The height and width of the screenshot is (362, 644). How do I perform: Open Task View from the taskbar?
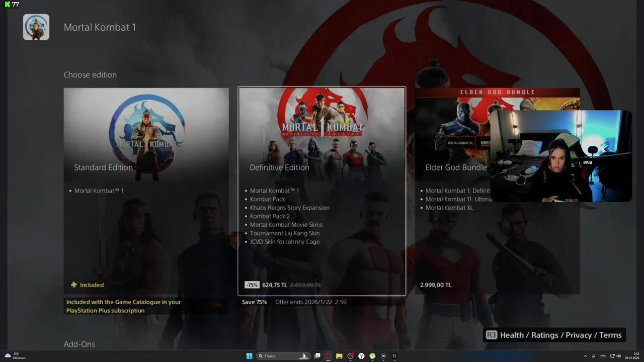click(x=317, y=356)
